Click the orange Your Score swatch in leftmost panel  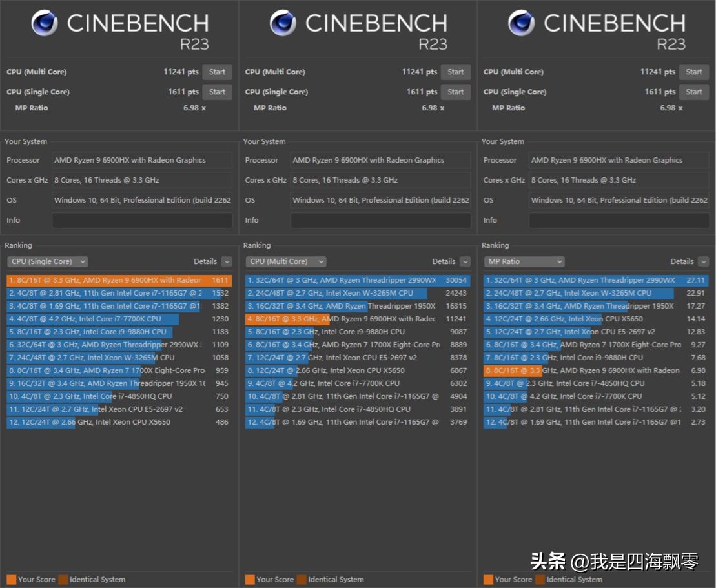11,580
